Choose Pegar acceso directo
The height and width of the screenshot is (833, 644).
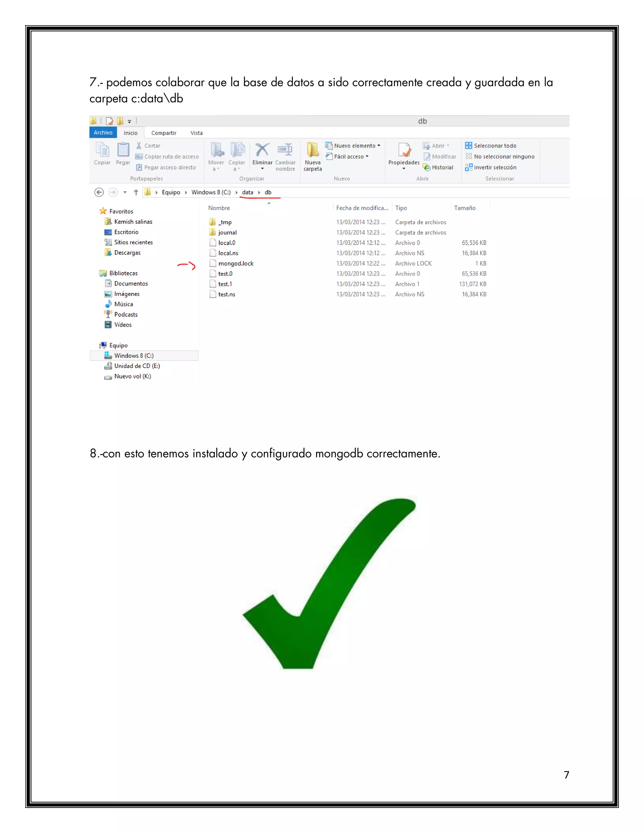point(166,168)
